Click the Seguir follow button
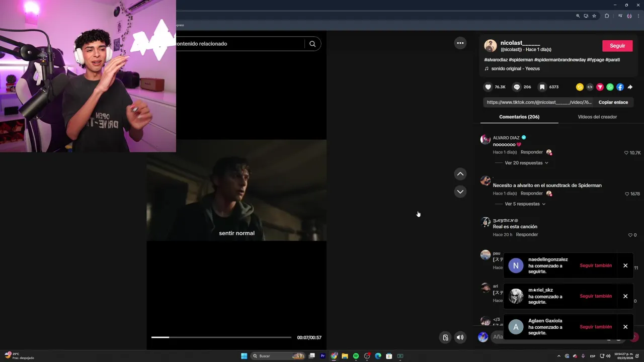The height and width of the screenshot is (362, 644). coord(617,46)
